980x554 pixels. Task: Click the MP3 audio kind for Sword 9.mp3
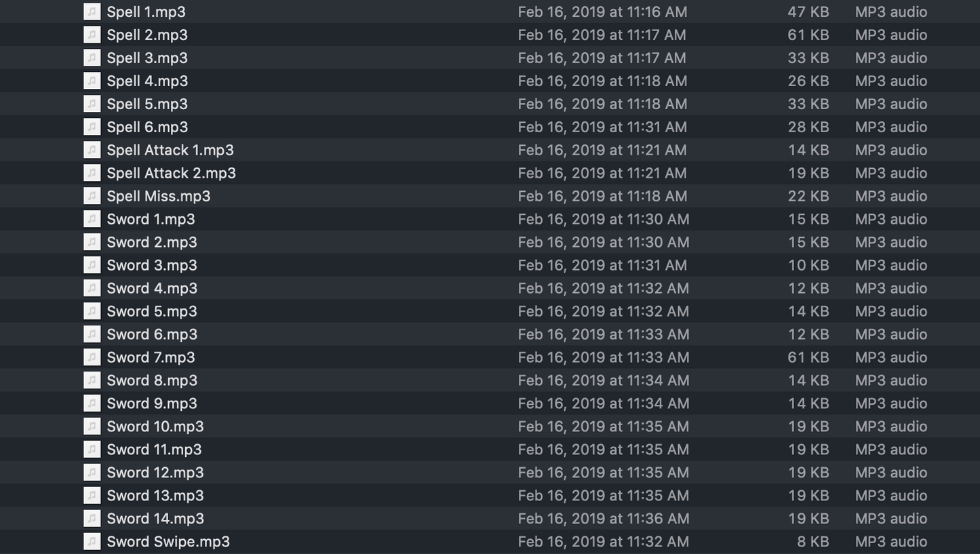(890, 403)
